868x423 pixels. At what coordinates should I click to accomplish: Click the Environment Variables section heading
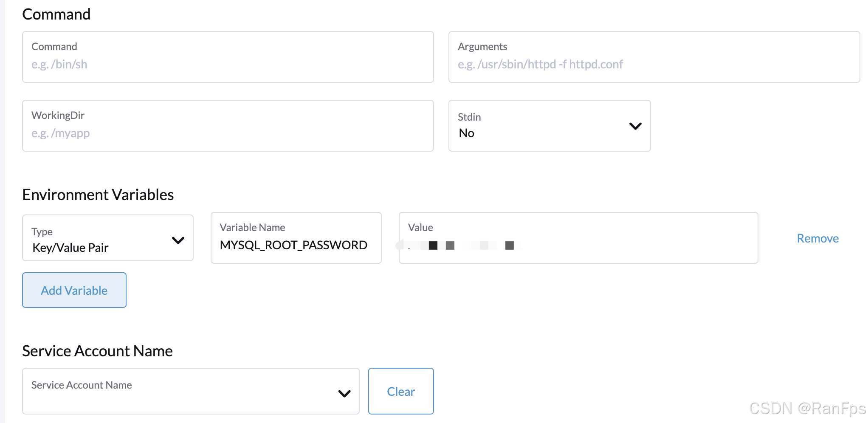pos(98,195)
